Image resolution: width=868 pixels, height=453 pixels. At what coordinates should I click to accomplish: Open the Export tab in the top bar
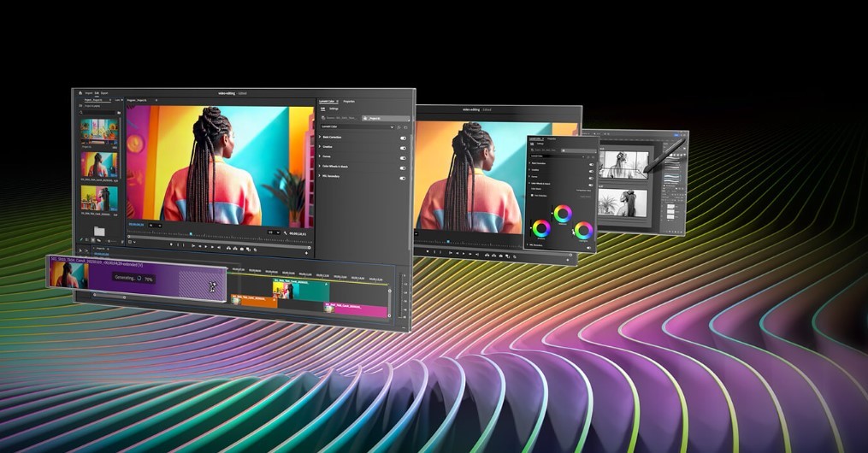(104, 93)
